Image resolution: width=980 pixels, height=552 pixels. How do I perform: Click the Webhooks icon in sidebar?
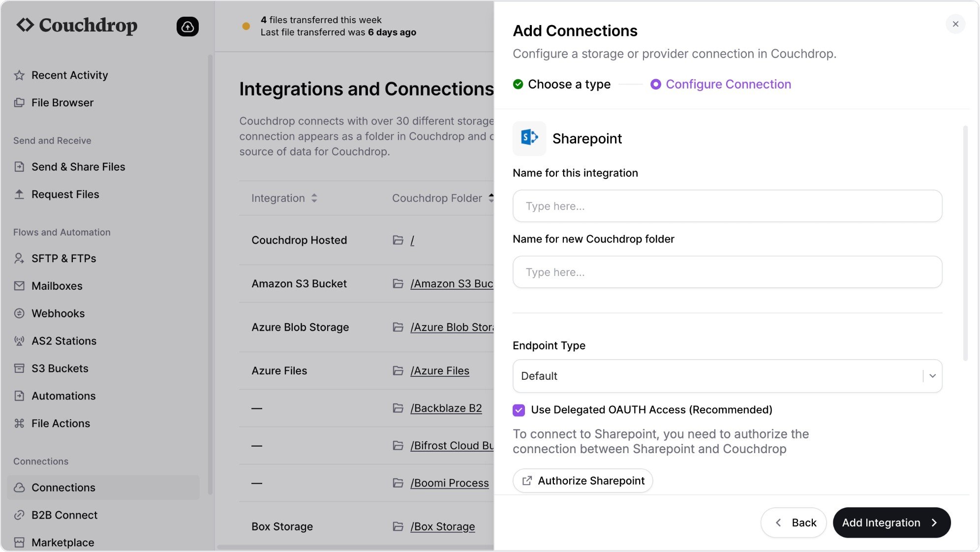click(x=19, y=313)
